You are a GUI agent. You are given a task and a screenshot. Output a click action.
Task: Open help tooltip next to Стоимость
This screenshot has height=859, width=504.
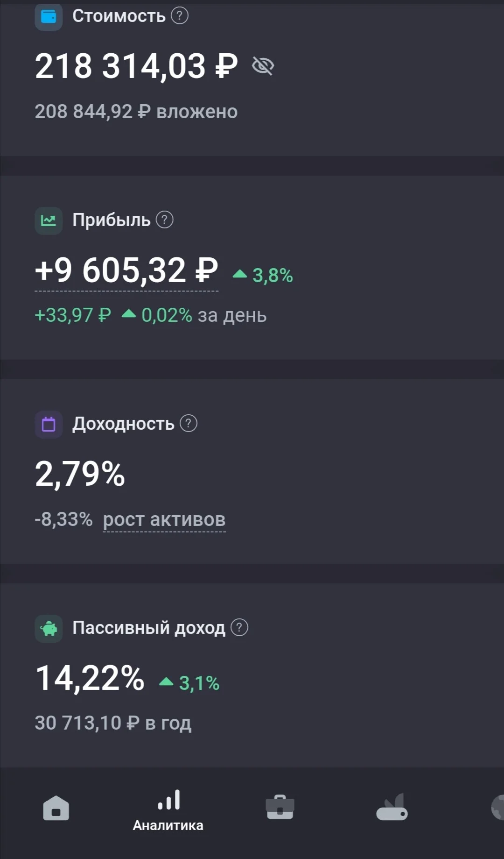click(180, 15)
